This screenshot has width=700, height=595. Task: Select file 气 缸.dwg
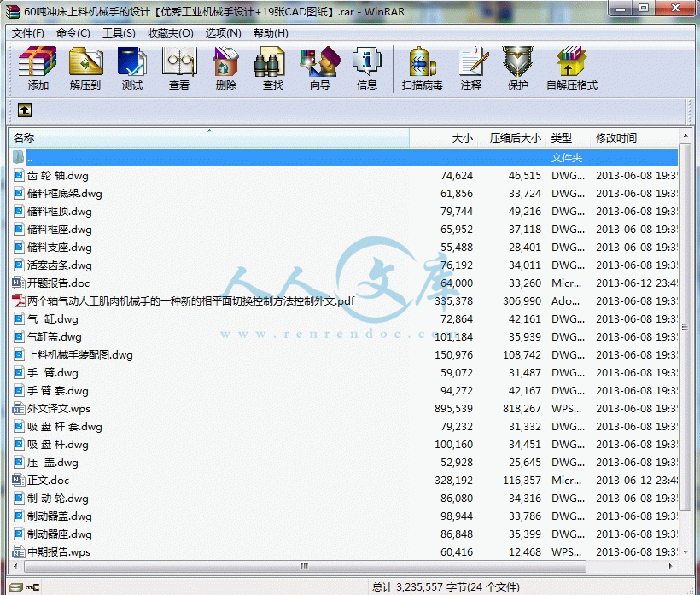(x=53, y=319)
